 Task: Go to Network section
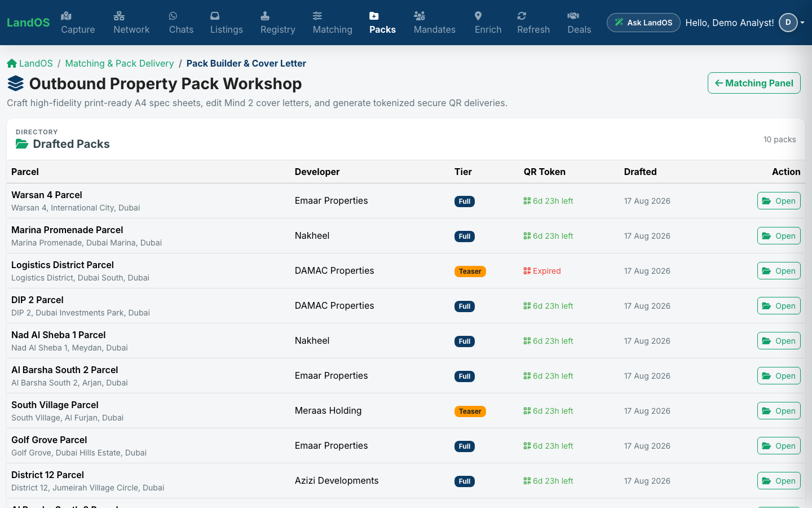point(131,23)
